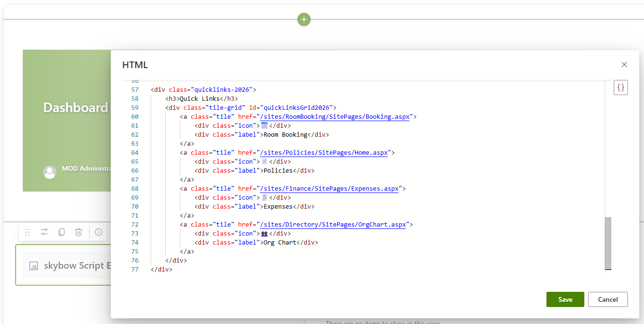The width and height of the screenshot is (644, 324).
Task: Click the closing </div> on line 77
Action: 161,269
